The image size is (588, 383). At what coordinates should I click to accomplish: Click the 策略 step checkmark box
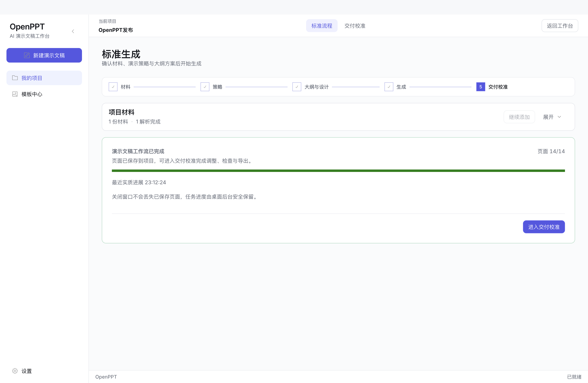pos(205,87)
